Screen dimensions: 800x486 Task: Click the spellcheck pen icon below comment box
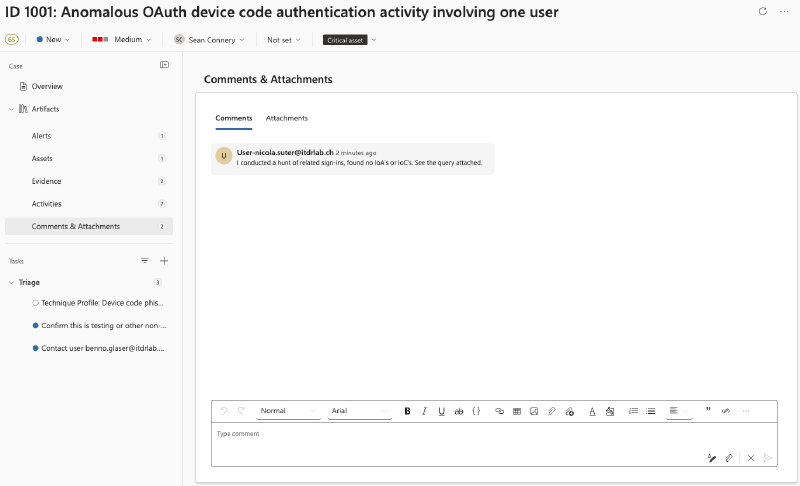point(711,458)
